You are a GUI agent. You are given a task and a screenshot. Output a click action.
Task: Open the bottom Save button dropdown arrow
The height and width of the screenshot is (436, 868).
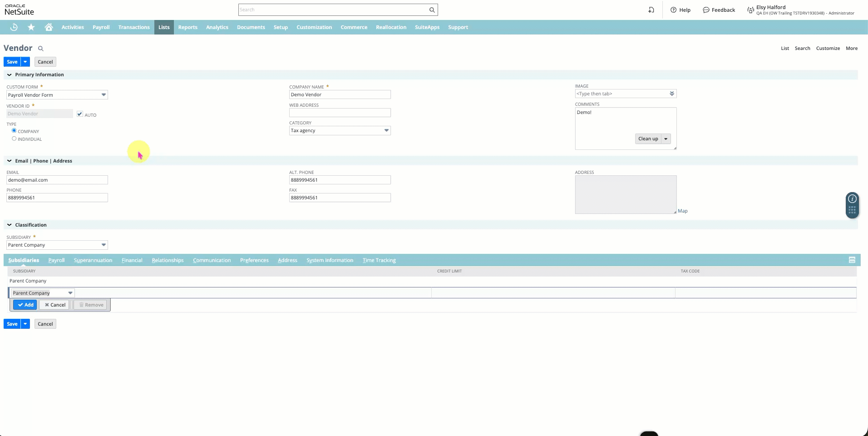(x=25, y=324)
